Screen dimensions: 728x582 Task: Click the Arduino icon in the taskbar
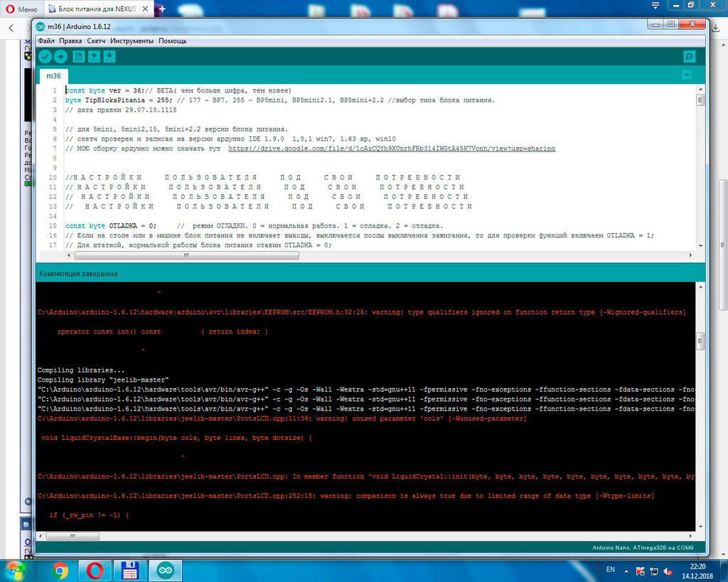pyautogui.click(x=165, y=570)
